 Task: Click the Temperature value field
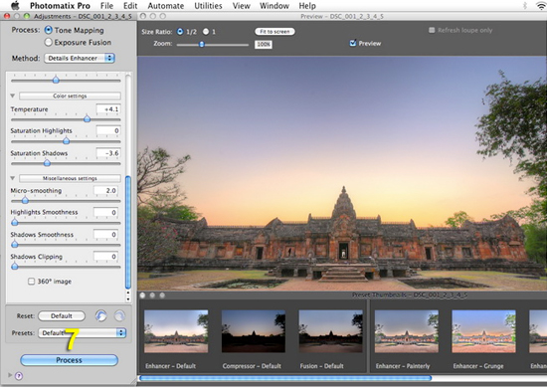click(x=108, y=109)
